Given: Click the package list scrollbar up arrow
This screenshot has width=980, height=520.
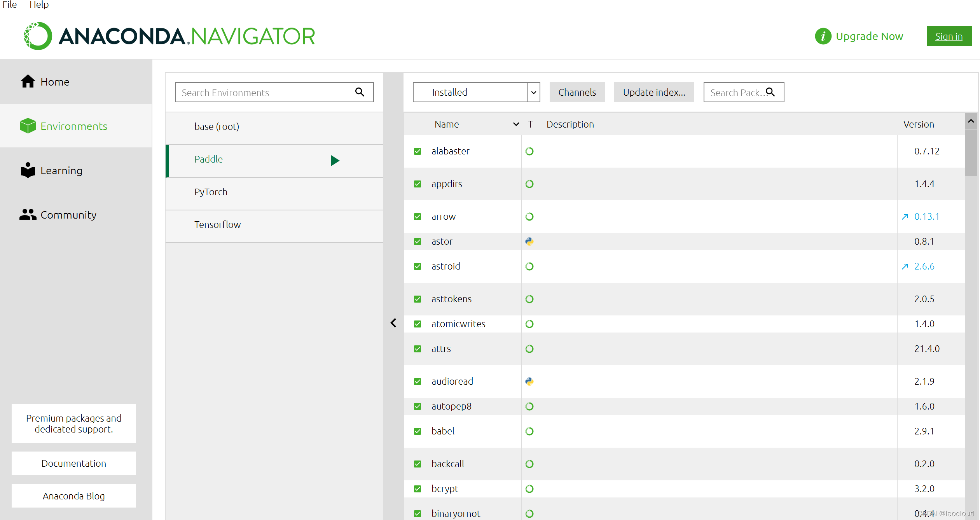Looking at the screenshot, I should click(971, 121).
